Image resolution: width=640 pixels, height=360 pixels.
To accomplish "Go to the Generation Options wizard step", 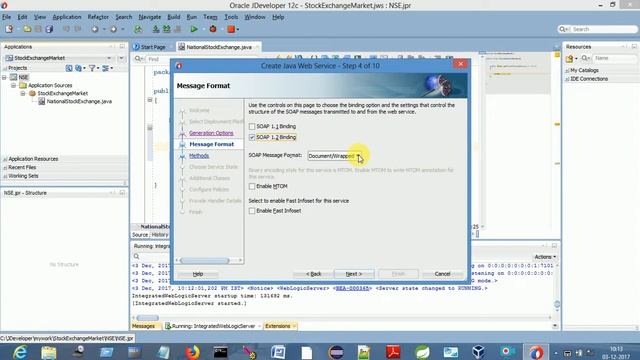I will tap(211, 133).
